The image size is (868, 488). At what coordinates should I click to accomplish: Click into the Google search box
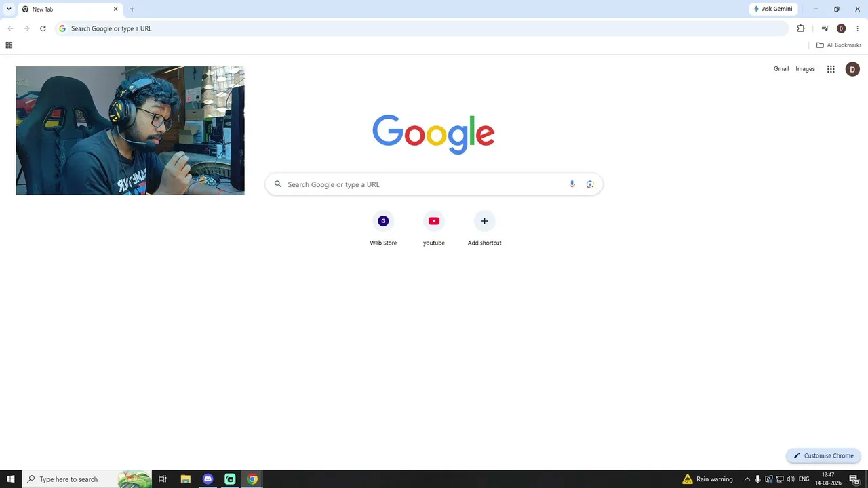point(434,184)
